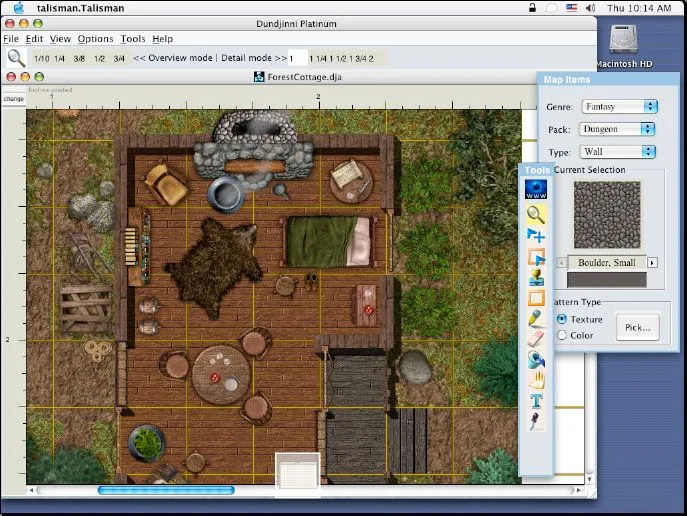Select the text T tool
Screen dimensions: 687x516
[x=536, y=401]
